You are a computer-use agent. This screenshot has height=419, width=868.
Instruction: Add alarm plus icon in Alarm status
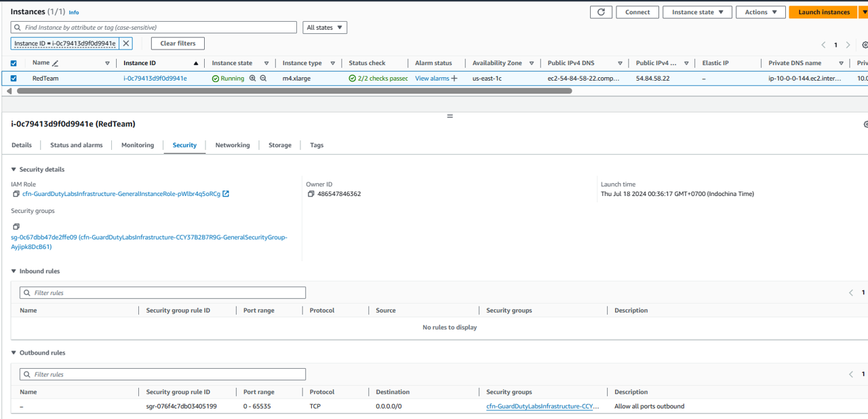[x=454, y=79]
